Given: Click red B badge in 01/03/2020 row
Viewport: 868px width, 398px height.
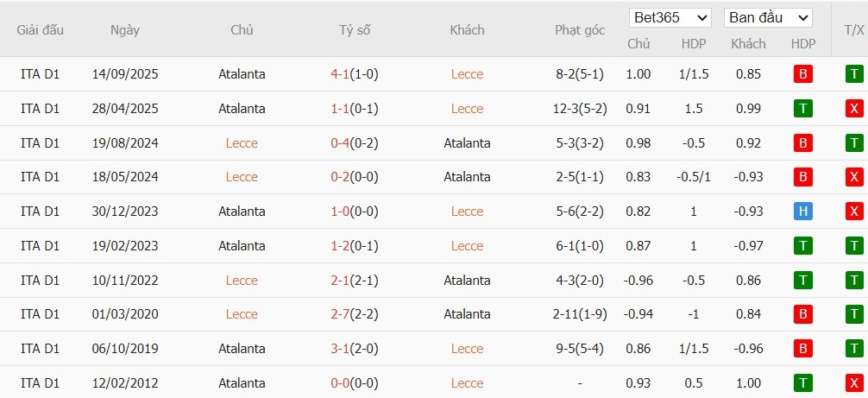Looking at the screenshot, I should tap(803, 314).
